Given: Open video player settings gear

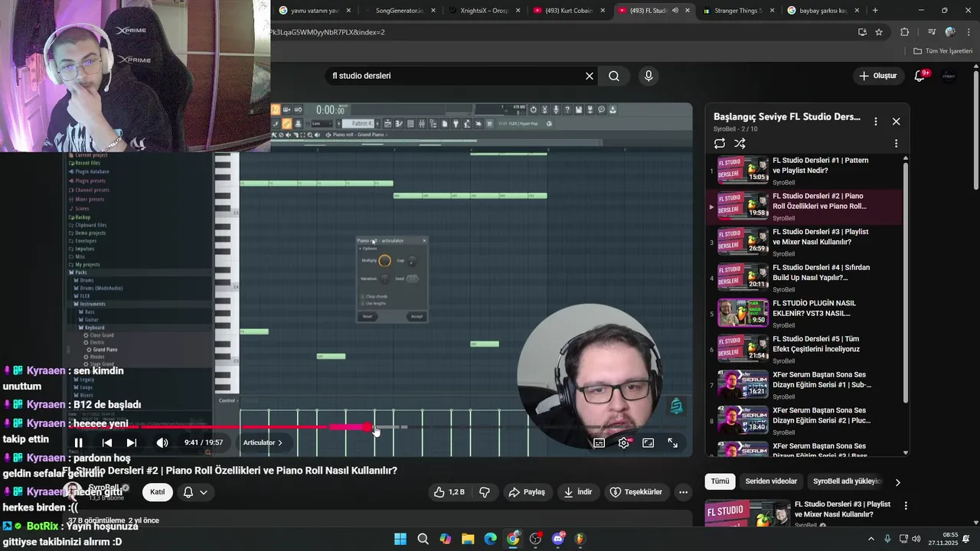Looking at the screenshot, I should 624,442.
